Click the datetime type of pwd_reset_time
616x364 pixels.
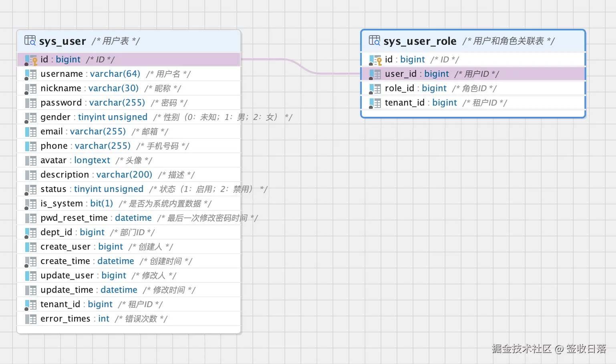[x=133, y=218]
